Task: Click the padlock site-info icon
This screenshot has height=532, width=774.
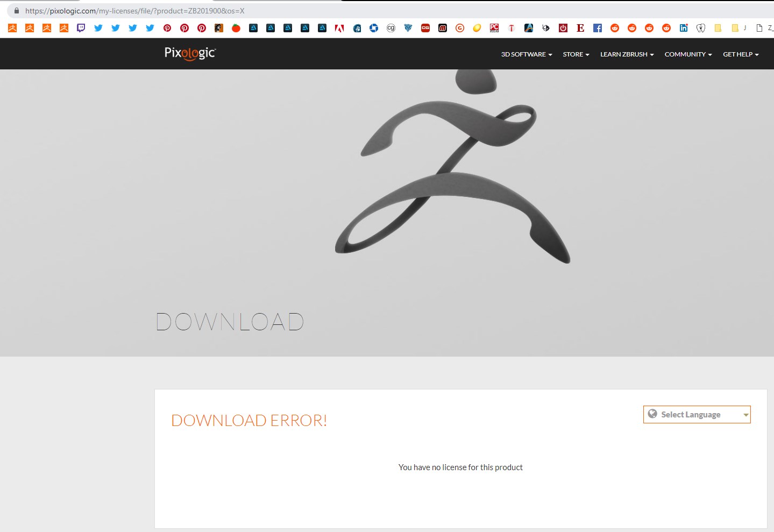Action: pos(17,11)
